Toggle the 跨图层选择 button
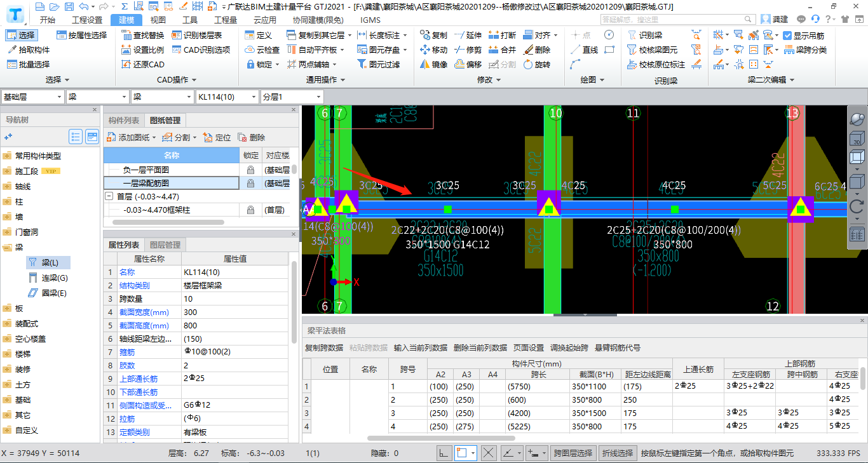Viewport: 868px width, 463px height. (573, 453)
